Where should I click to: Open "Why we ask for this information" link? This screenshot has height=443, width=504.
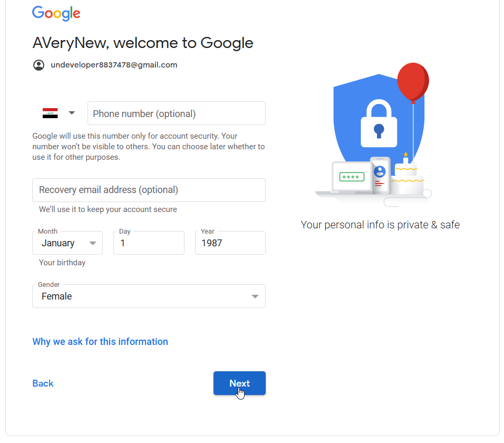point(100,342)
